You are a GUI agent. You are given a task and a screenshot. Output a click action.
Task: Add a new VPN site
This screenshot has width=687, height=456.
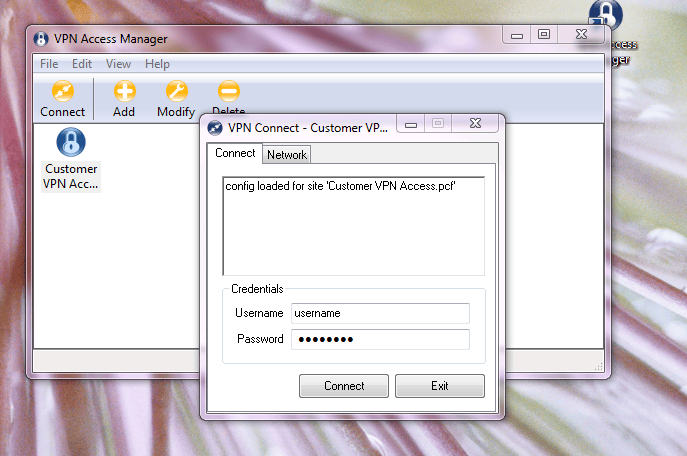(x=124, y=99)
